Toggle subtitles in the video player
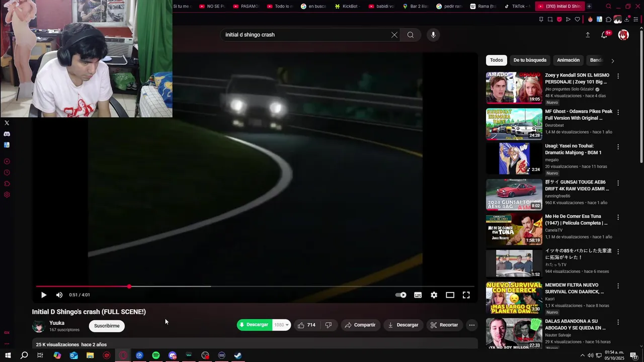The width and height of the screenshot is (644, 362). pyautogui.click(x=418, y=295)
